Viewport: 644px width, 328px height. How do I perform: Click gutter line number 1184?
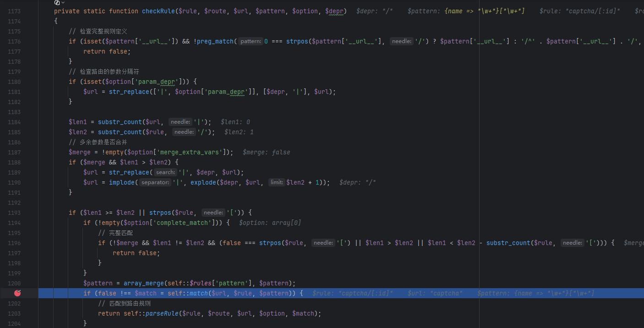[14, 122]
